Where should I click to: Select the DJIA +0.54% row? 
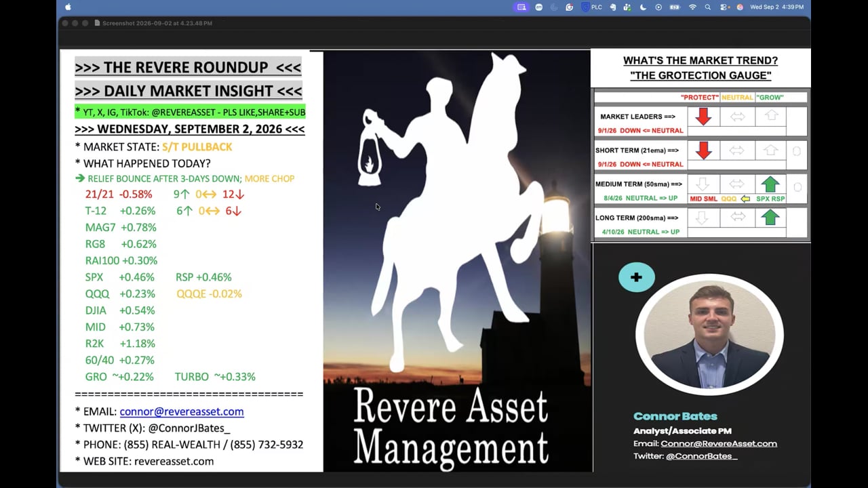coord(120,310)
